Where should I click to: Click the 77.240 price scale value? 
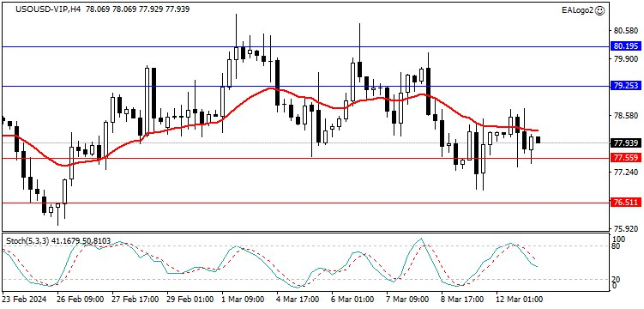625,173
